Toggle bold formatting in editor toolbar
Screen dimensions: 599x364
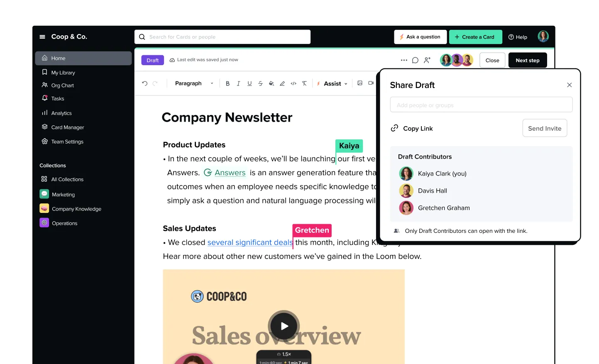[x=227, y=83]
